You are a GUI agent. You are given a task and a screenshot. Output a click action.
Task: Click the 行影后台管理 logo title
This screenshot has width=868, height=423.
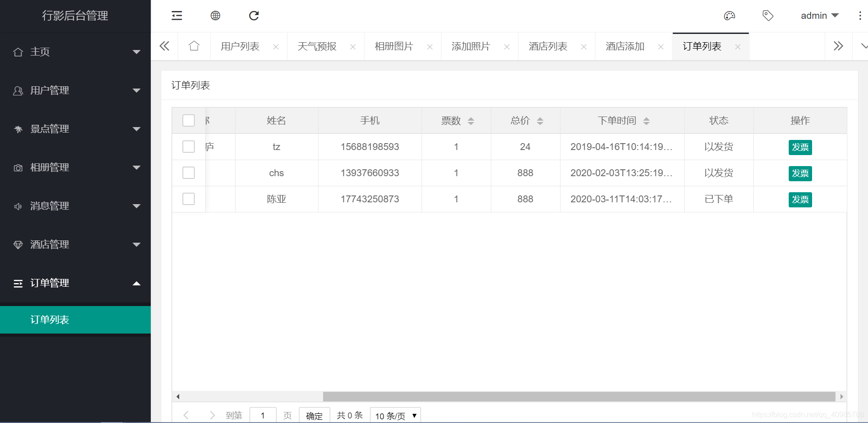pos(75,16)
